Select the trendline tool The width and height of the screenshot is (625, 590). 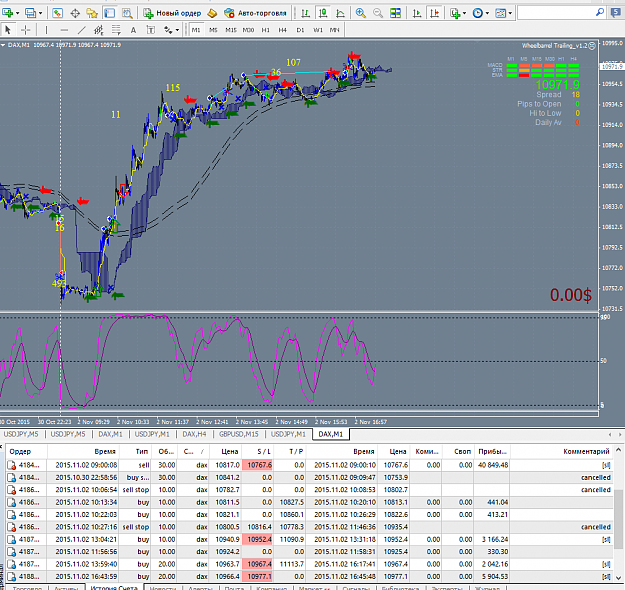(x=81, y=30)
